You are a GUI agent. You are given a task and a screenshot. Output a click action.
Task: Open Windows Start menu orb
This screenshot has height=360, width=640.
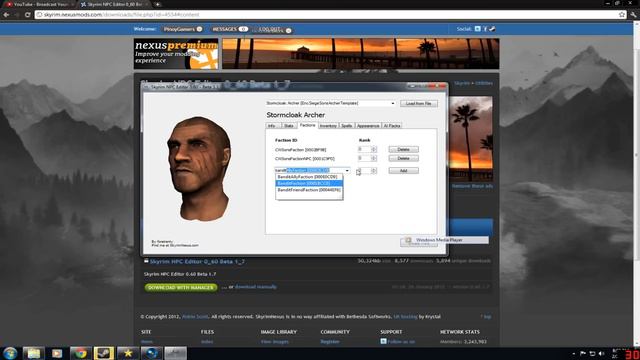pyautogui.click(x=10, y=353)
